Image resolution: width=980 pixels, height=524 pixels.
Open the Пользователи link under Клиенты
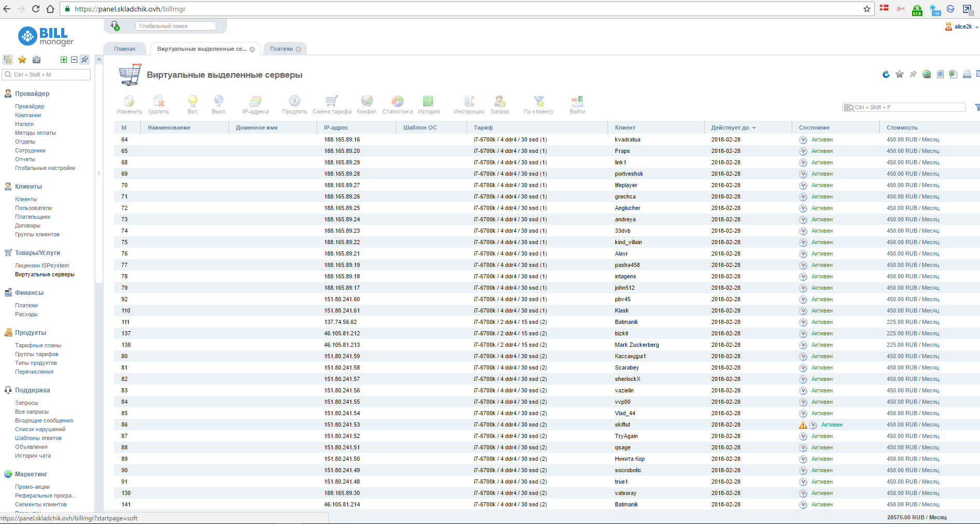tap(33, 208)
